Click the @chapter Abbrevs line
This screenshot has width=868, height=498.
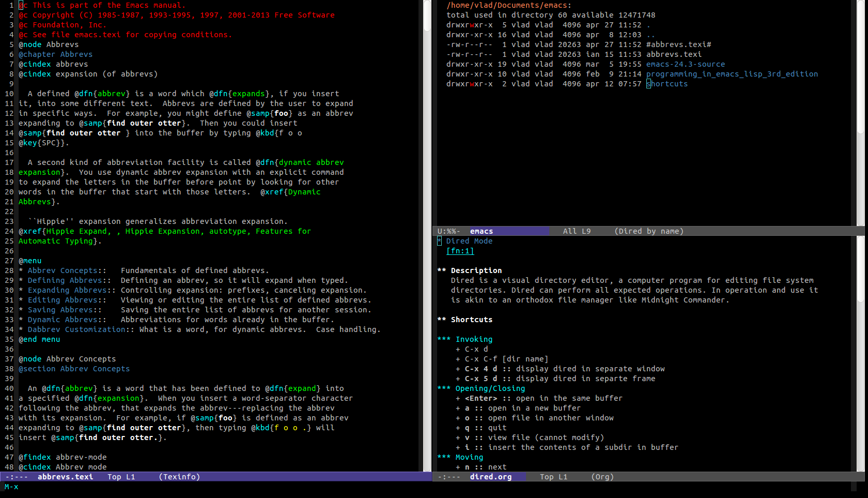tap(56, 54)
